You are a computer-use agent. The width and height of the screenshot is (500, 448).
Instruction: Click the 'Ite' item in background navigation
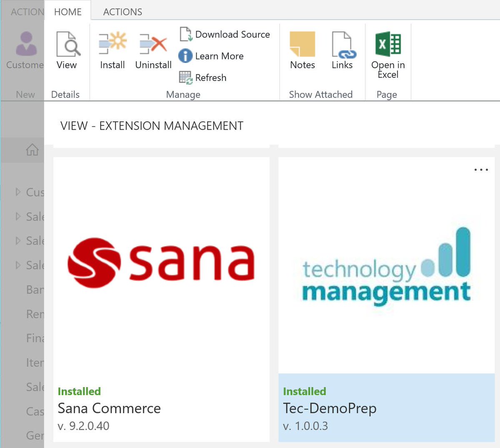(x=35, y=363)
